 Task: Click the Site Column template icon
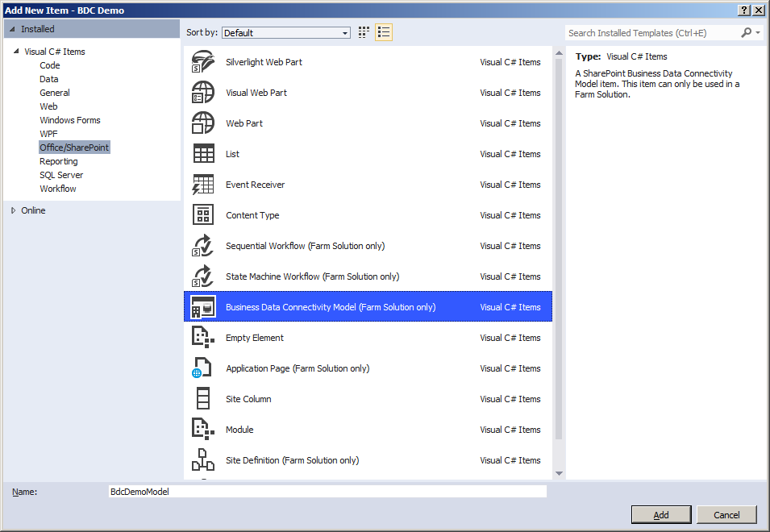[x=203, y=399]
